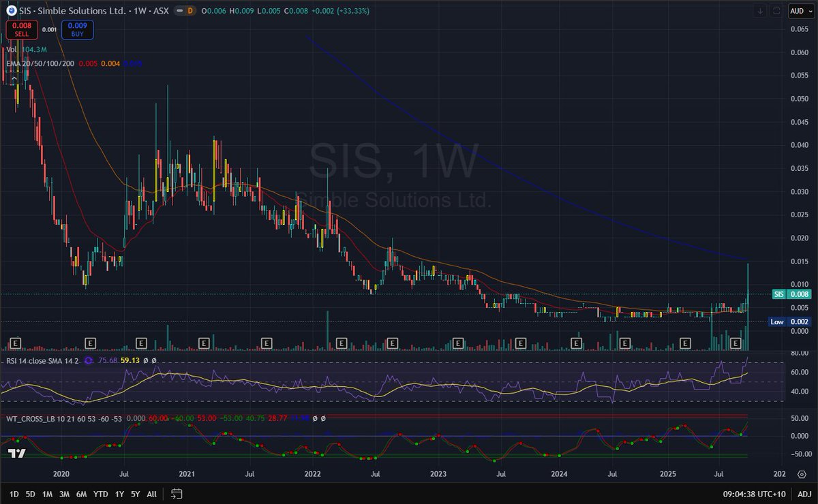This screenshot has height=504, width=818.
Task: Click the orange EMA value 0.004
Action: point(111,63)
